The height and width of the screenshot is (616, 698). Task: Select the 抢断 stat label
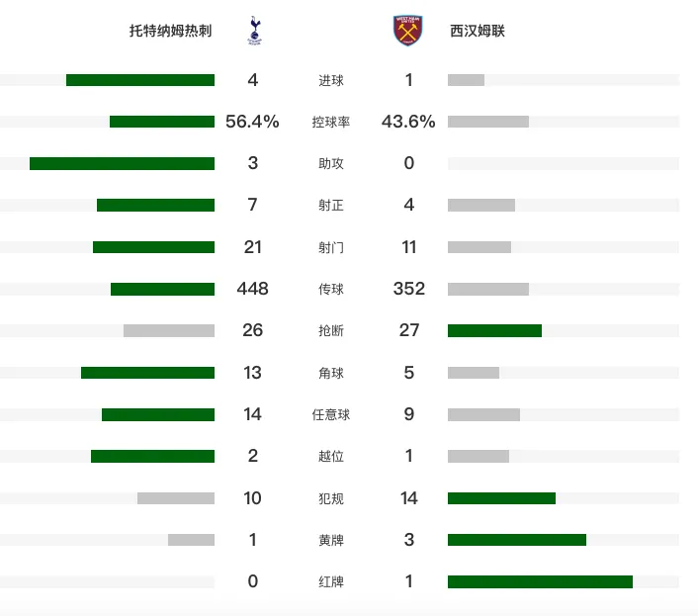[x=331, y=330]
